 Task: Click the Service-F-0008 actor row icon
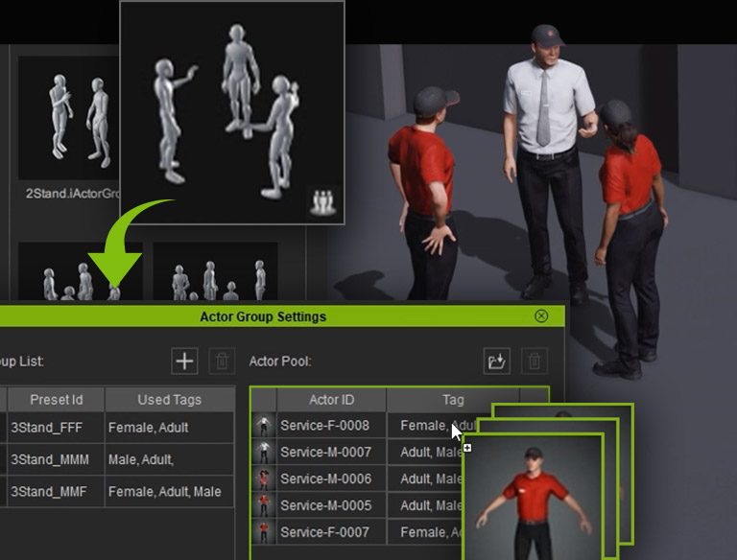(263, 426)
